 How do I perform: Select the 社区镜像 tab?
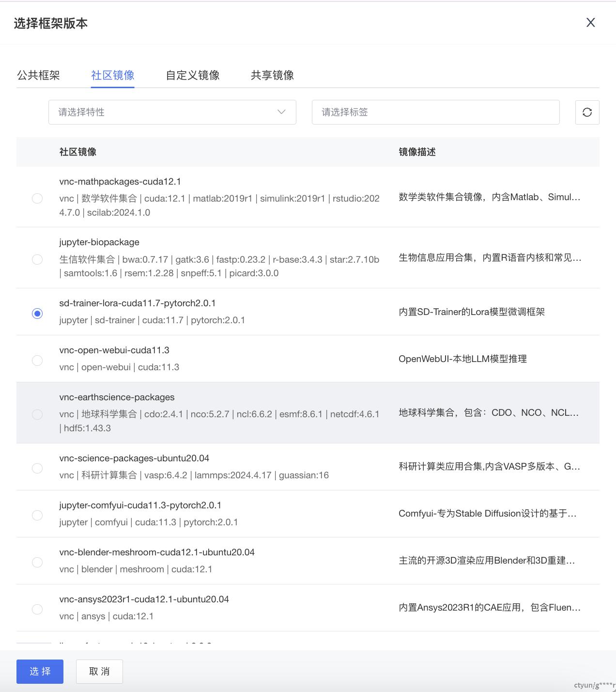pyautogui.click(x=112, y=75)
